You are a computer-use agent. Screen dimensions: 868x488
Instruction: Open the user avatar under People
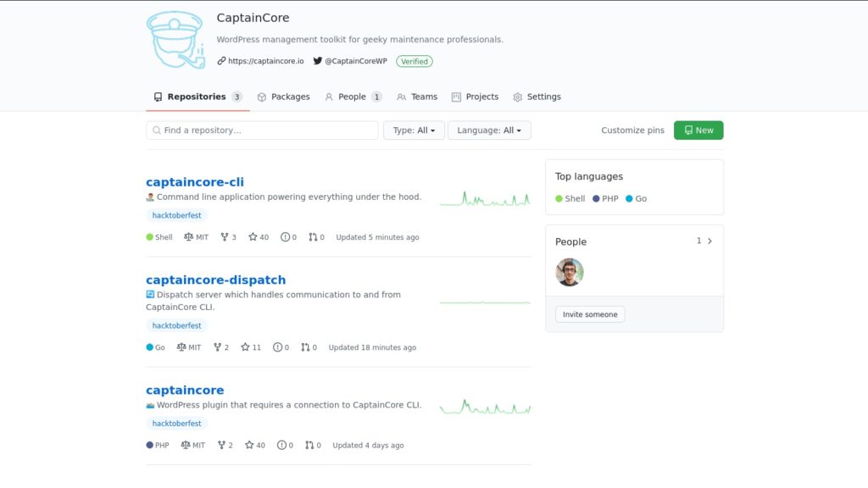(570, 272)
